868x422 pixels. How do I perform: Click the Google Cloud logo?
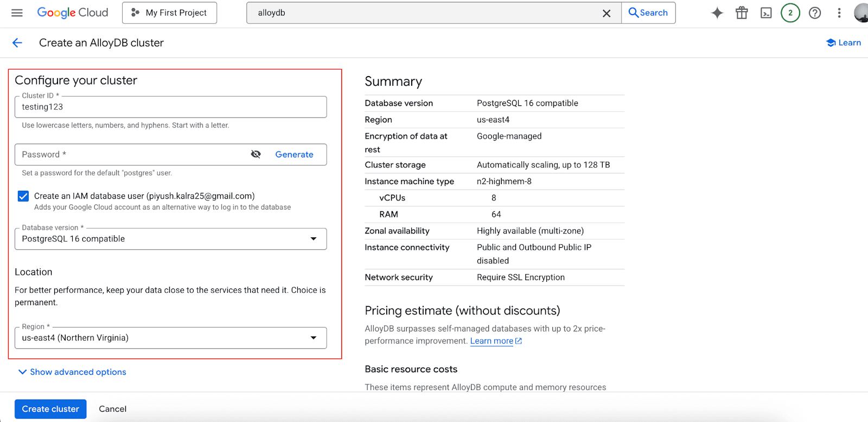(x=73, y=12)
